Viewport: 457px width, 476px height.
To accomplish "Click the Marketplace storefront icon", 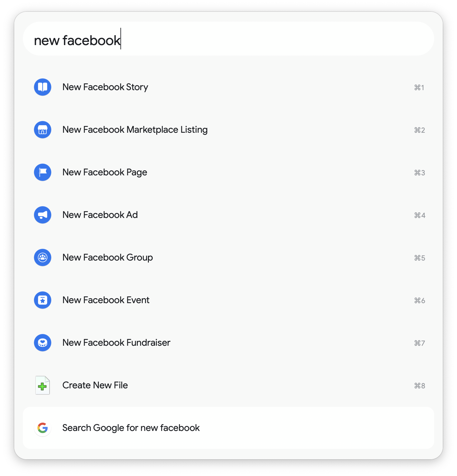I will tap(43, 130).
